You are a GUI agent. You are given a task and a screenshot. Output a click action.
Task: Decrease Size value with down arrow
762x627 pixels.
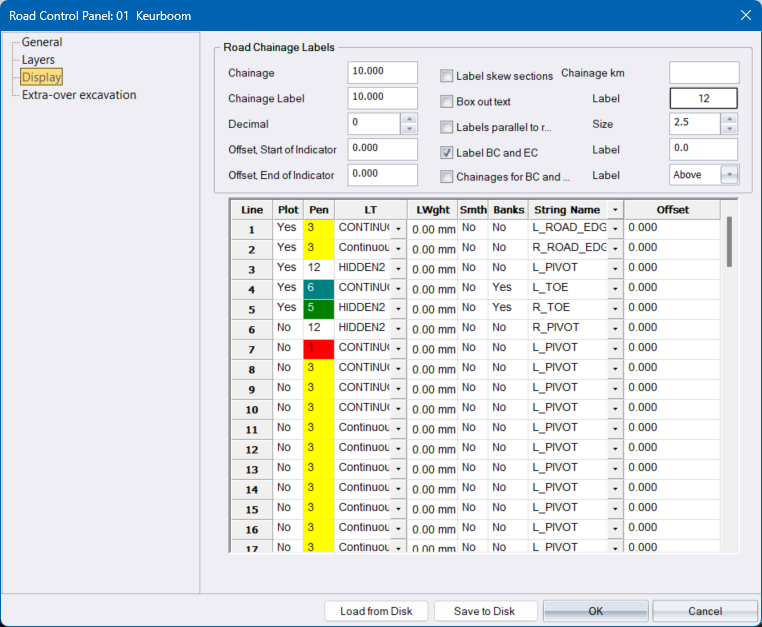coord(729,129)
